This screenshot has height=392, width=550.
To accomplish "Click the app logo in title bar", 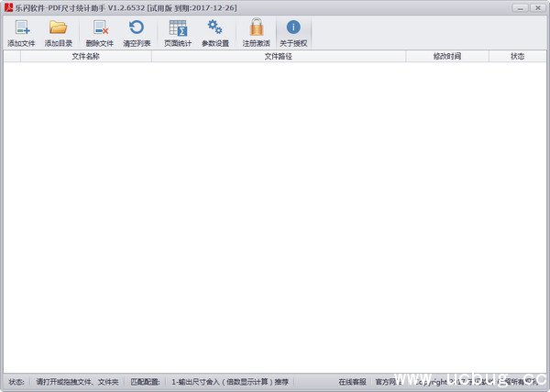I will coord(8,7).
